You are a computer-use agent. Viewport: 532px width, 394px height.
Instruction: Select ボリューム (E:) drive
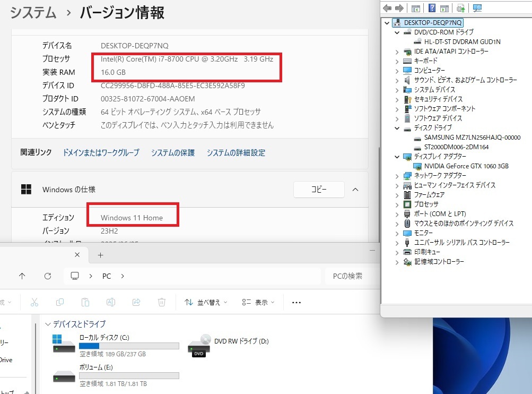115,375
